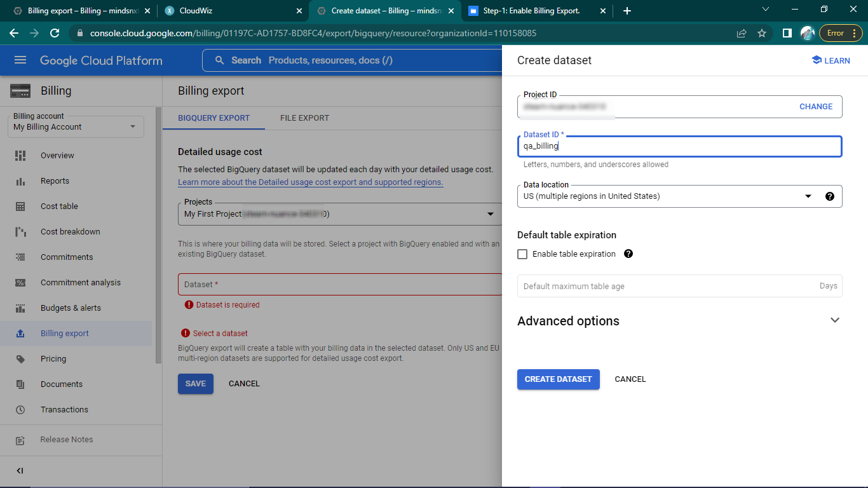Image resolution: width=868 pixels, height=488 pixels.
Task: Collapse the sidebar with the arrow icon
Action: coord(20,471)
